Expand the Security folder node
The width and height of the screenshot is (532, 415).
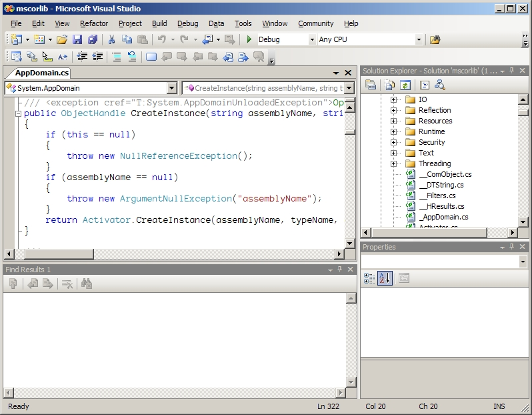pyautogui.click(x=393, y=142)
